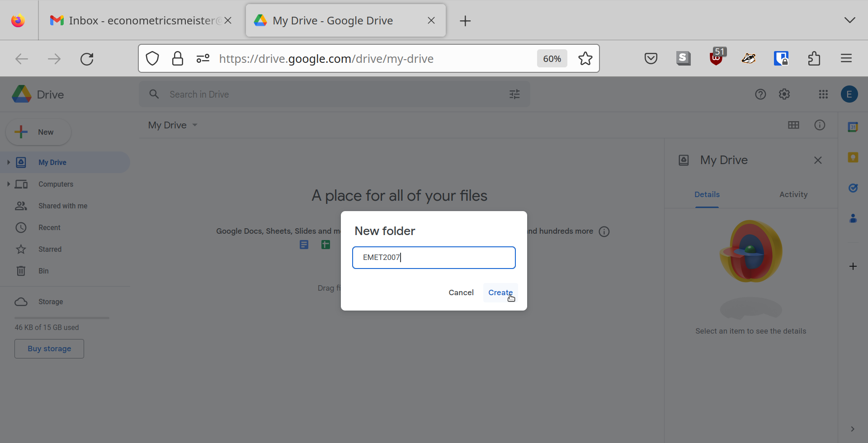Screen dimensions: 868x443
Task: Cancel the New folder dialog
Action: (461, 292)
